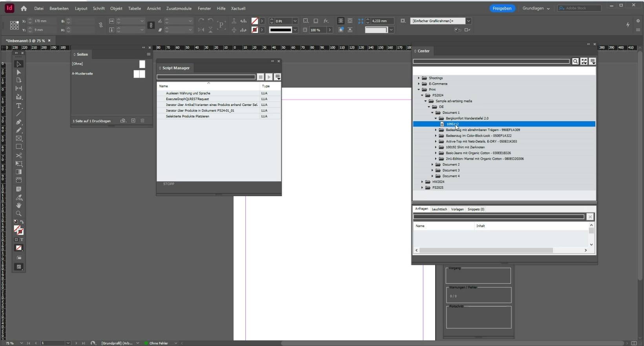Run script with Script Manager play button
Image resolution: width=644 pixels, height=346 pixels.
click(x=269, y=77)
